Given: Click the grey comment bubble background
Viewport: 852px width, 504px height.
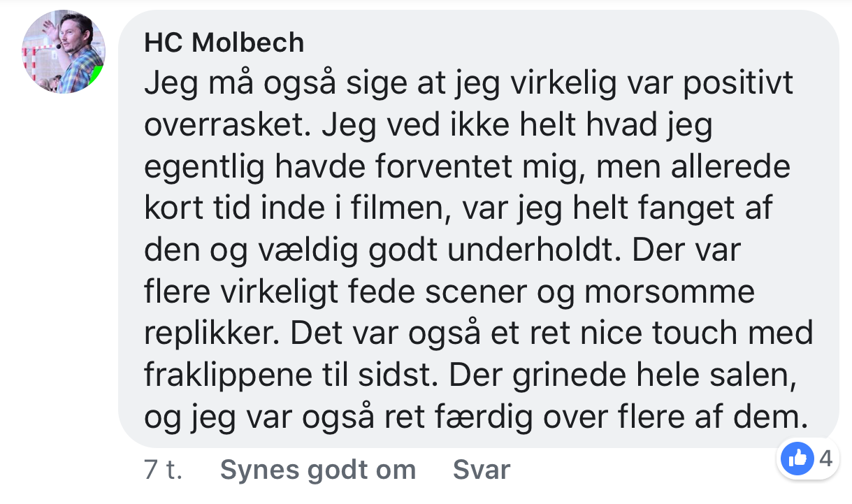Looking at the screenshot, I should (x=479, y=229).
